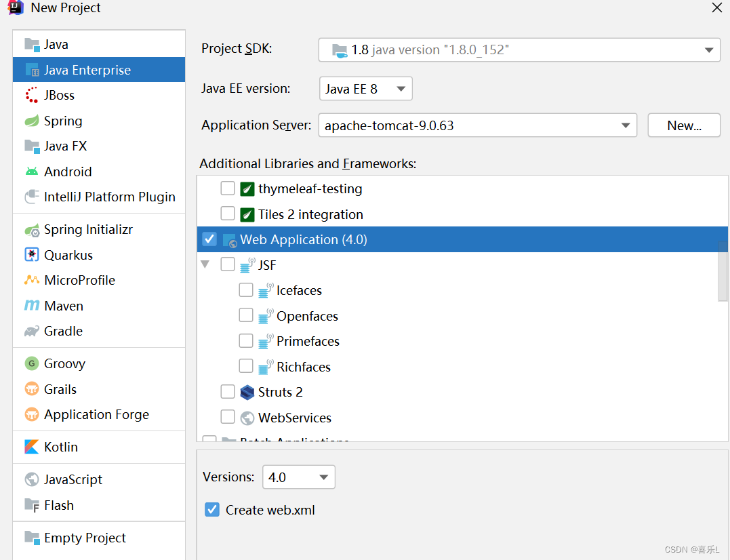
Task: Select Empty Project label
Action: pyautogui.click(x=85, y=538)
